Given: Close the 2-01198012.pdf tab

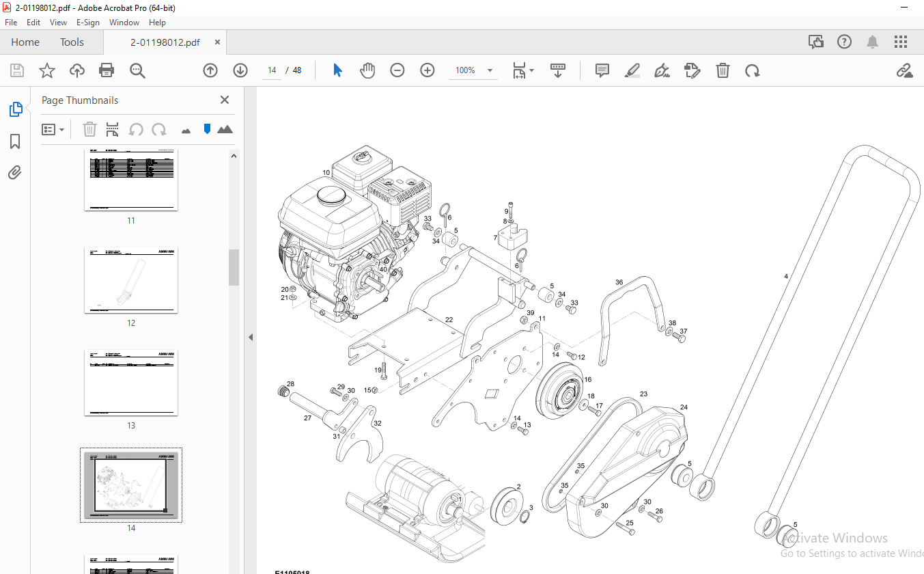Looking at the screenshot, I should point(217,42).
